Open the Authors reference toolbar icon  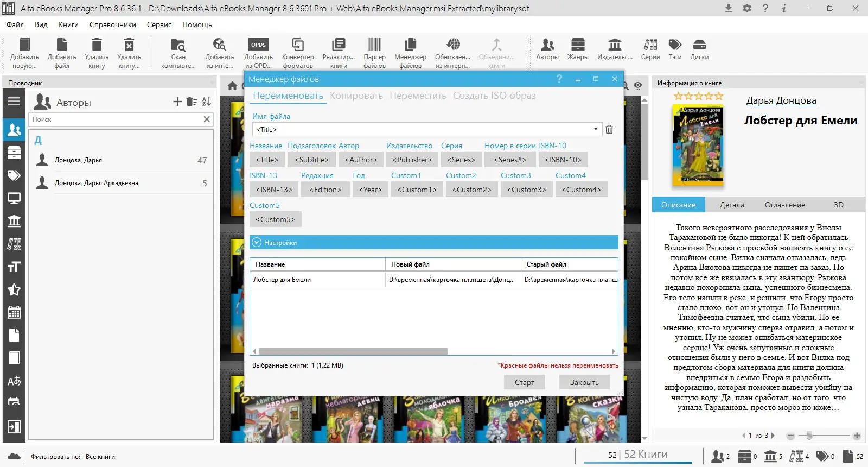click(x=547, y=45)
